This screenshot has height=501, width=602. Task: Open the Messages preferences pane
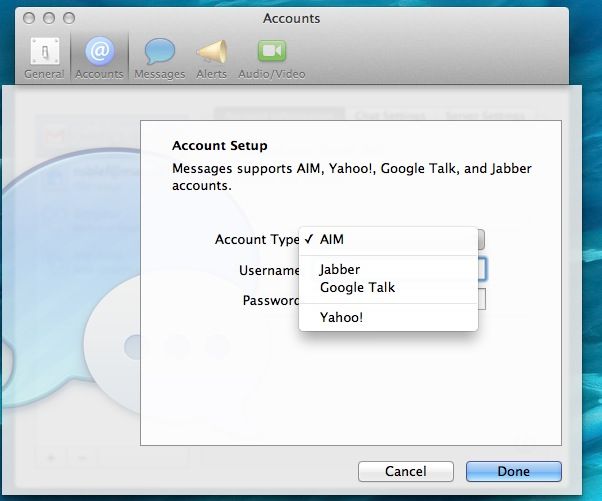pos(159,58)
